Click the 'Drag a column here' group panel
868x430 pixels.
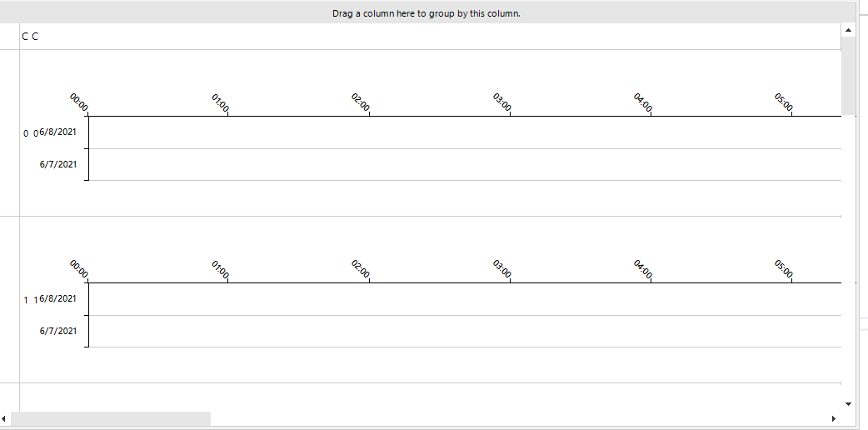pyautogui.click(x=427, y=13)
